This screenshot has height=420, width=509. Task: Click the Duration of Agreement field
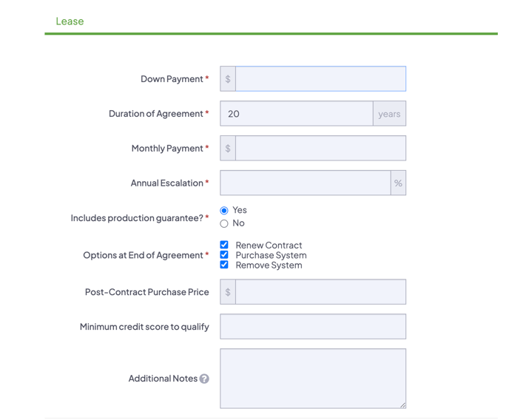tap(297, 114)
